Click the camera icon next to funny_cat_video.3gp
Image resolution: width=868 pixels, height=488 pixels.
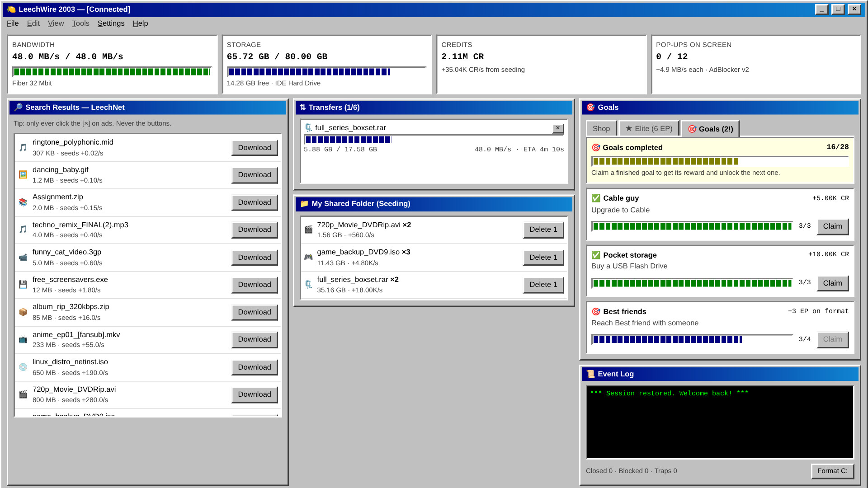[23, 257]
